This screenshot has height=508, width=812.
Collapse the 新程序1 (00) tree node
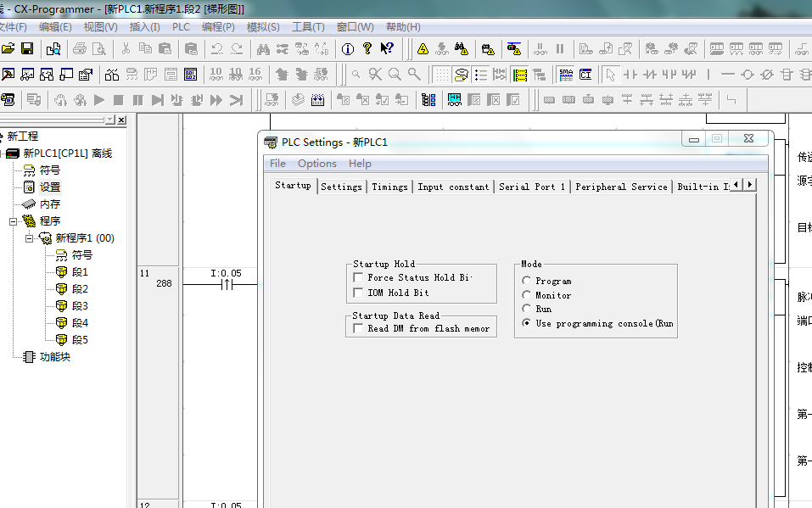tap(30, 238)
